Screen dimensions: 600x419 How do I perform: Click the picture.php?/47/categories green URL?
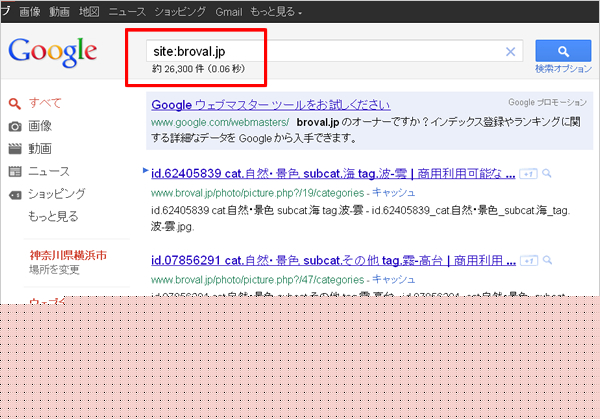(258, 280)
